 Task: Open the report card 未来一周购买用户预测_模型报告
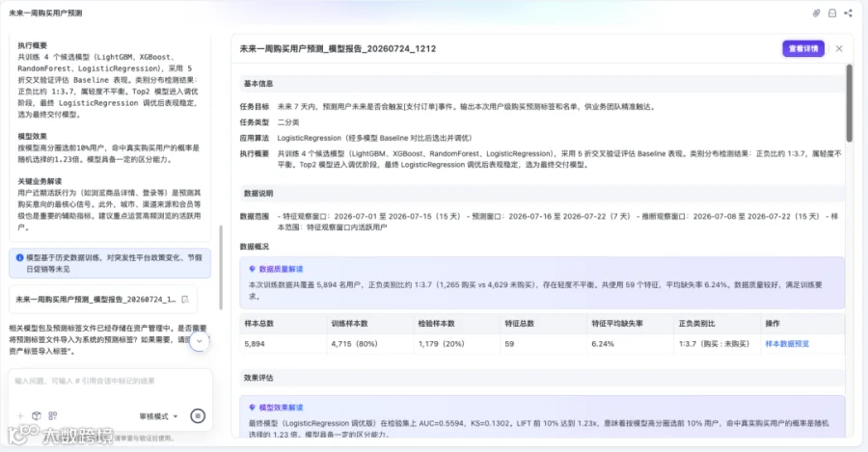103,300
